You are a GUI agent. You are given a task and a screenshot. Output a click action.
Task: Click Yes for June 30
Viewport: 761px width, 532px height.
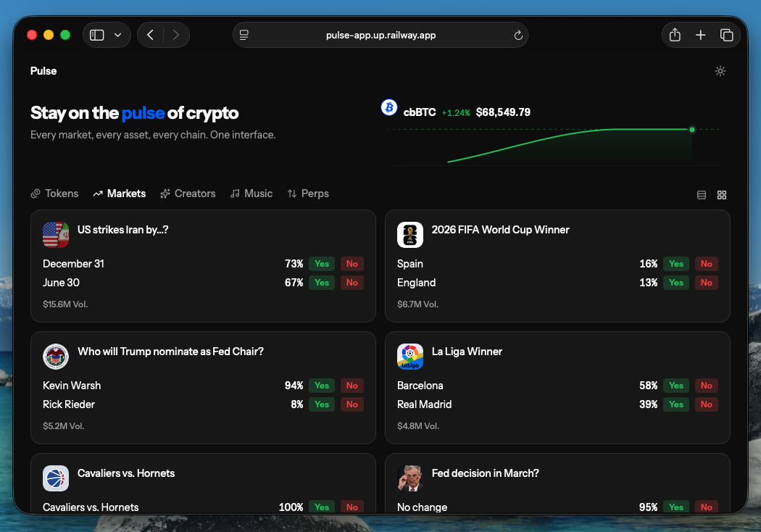pos(321,283)
